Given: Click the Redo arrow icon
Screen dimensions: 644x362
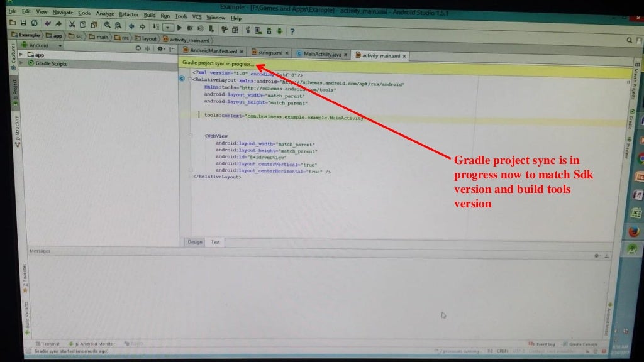Looking at the screenshot, I should pos(58,24).
